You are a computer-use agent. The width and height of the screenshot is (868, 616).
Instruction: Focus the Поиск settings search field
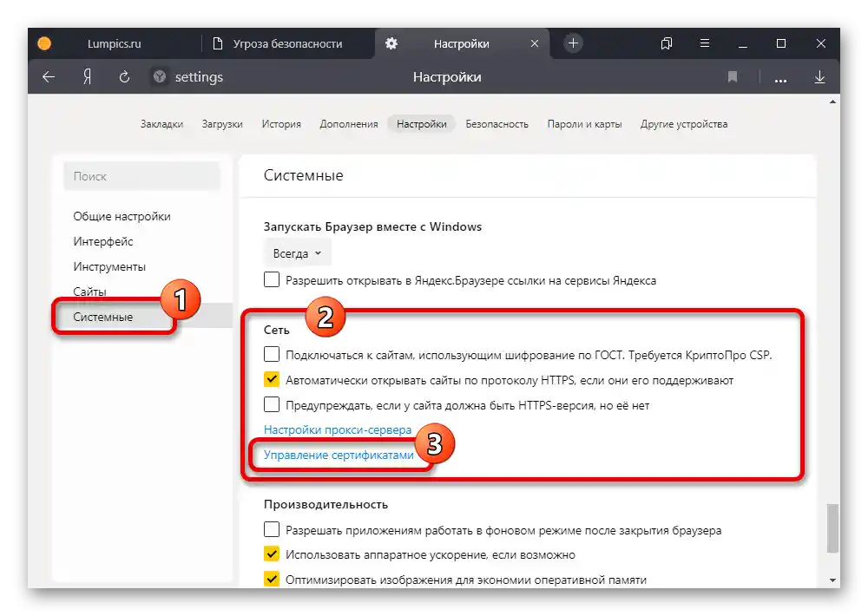tap(141, 176)
